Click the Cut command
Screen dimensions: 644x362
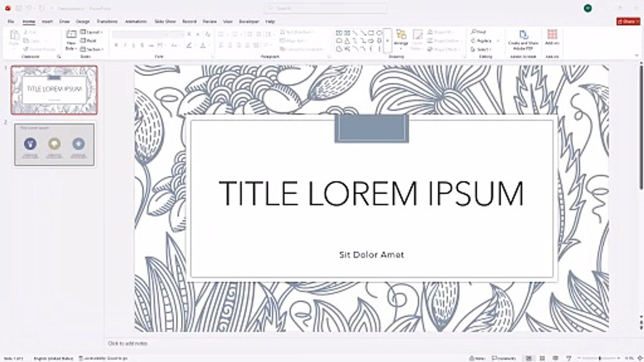(31, 32)
